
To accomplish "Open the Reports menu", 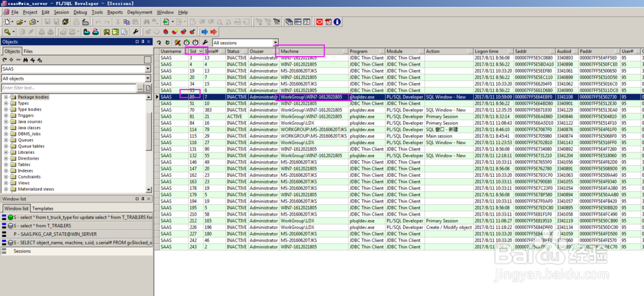I will tap(115, 12).
